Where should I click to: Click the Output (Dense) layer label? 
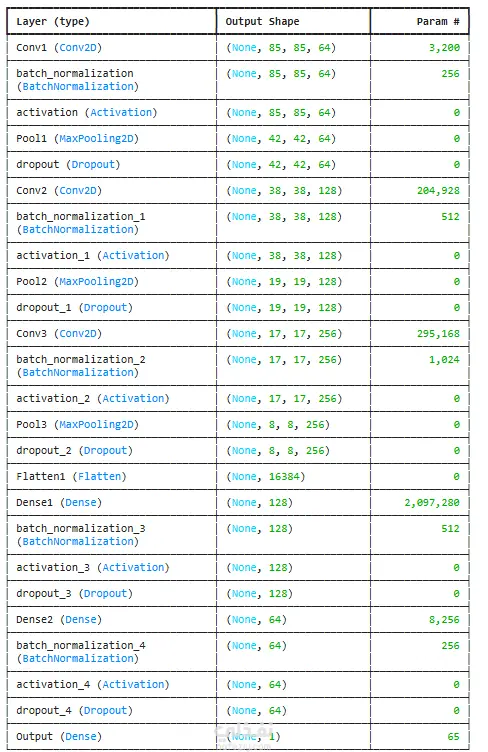(59, 737)
